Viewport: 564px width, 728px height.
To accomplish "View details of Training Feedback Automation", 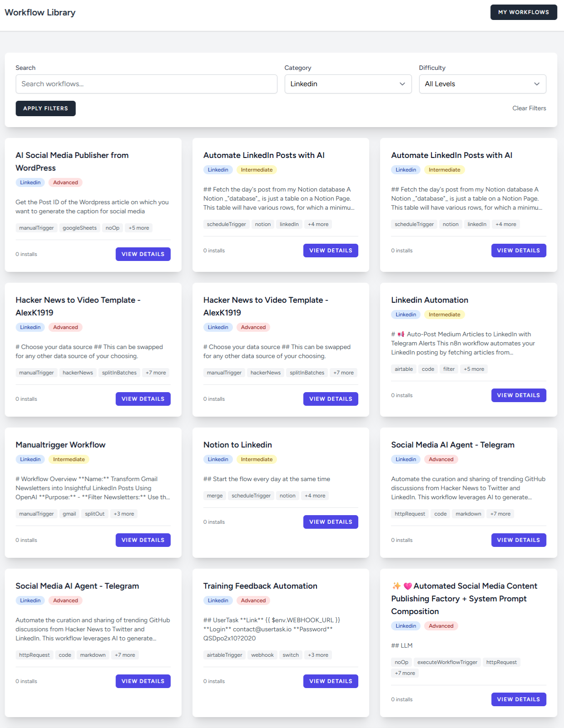I will point(331,681).
